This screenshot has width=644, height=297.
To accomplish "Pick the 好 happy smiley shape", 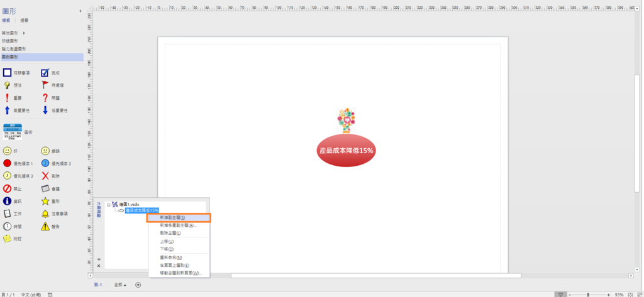I will (x=7, y=151).
